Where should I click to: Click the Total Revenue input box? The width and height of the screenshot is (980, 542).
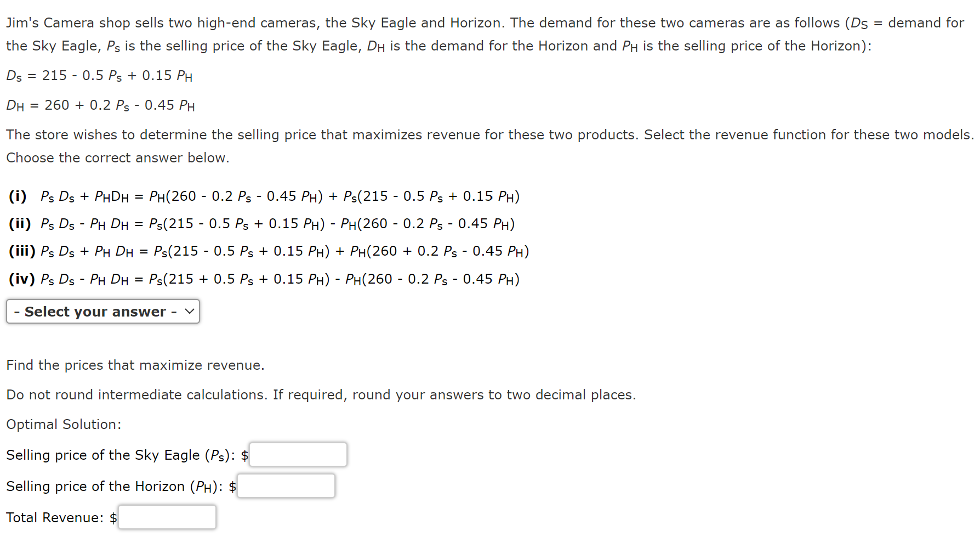pos(167,517)
